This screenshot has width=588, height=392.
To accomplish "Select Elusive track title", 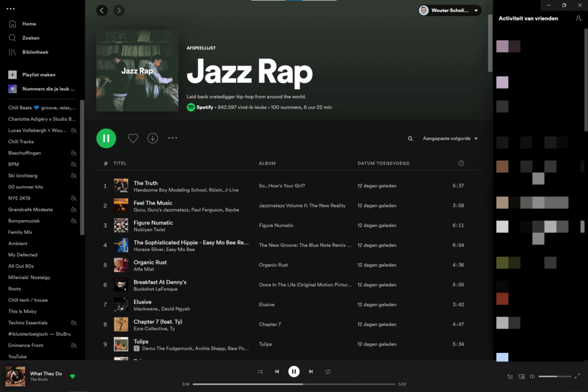I will 142,302.
